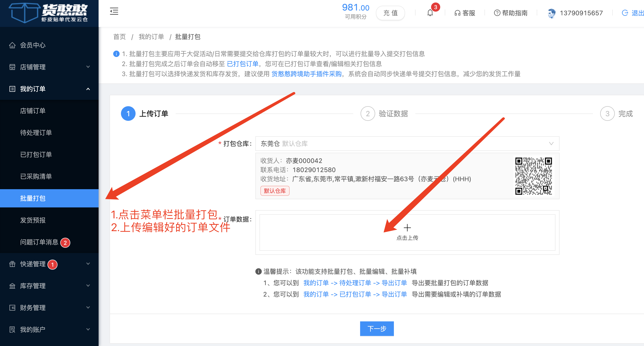Viewport: 644px width, 346px height.
Task: Open the help guide question mark icon
Action: coord(497,13)
